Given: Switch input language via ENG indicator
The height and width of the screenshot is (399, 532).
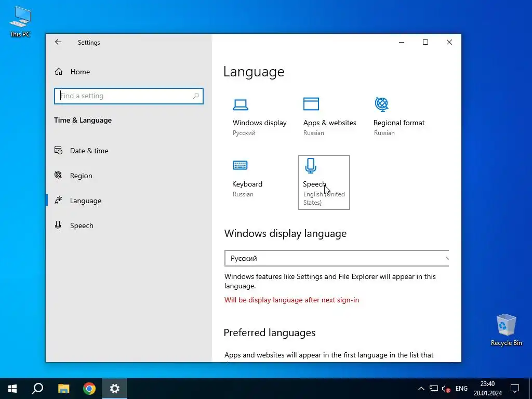Looking at the screenshot, I should point(461,389).
